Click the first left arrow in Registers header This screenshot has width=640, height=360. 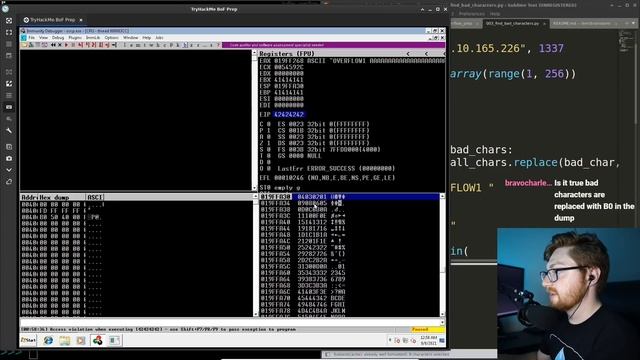coord(408,53)
